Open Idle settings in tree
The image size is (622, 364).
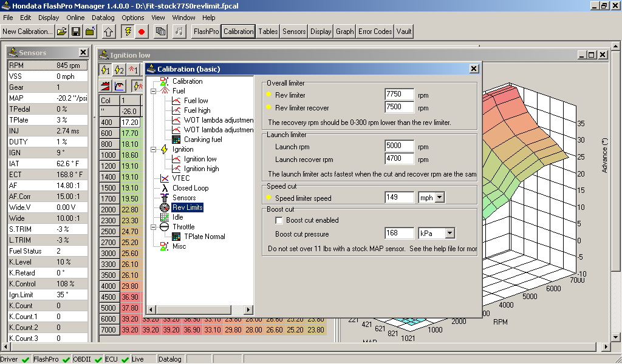177,217
